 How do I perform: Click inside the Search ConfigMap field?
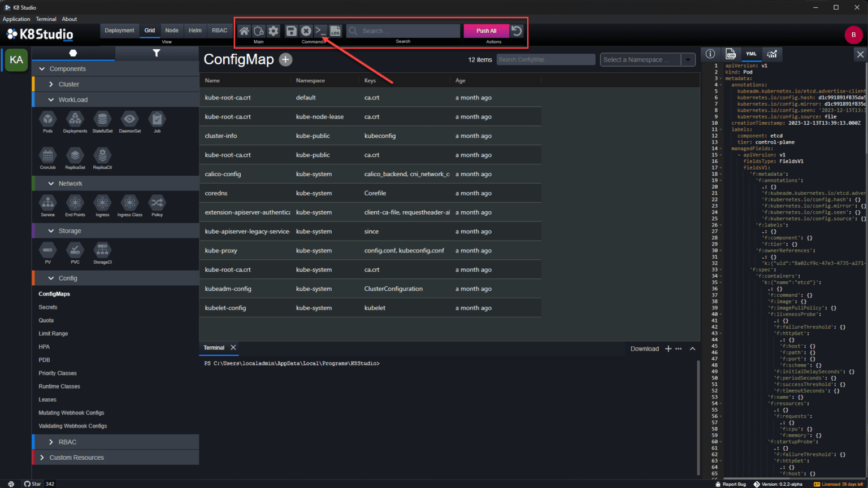545,59
